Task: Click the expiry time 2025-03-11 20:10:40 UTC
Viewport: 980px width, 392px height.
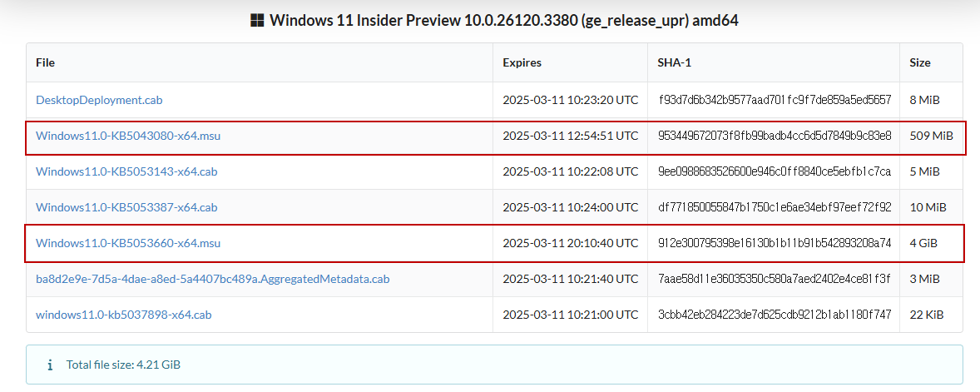Action: 571,243
